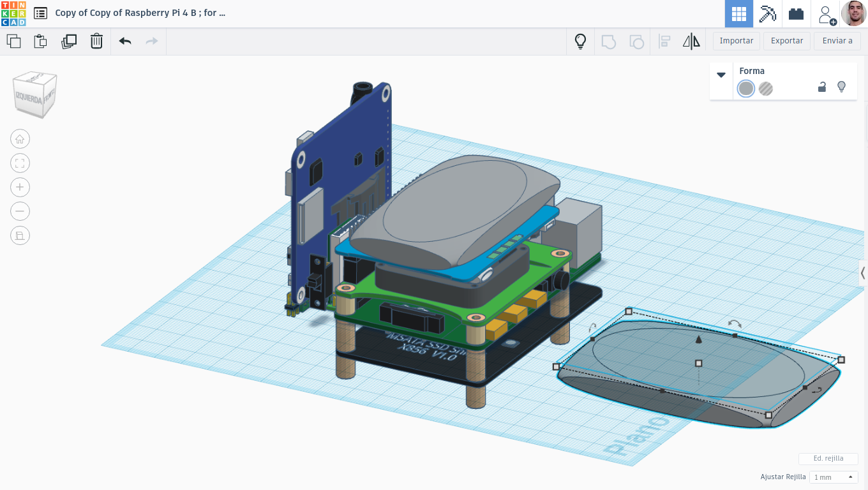Show all hidden objects with lightbulb
Viewport: 868px width, 490px height.
click(580, 41)
